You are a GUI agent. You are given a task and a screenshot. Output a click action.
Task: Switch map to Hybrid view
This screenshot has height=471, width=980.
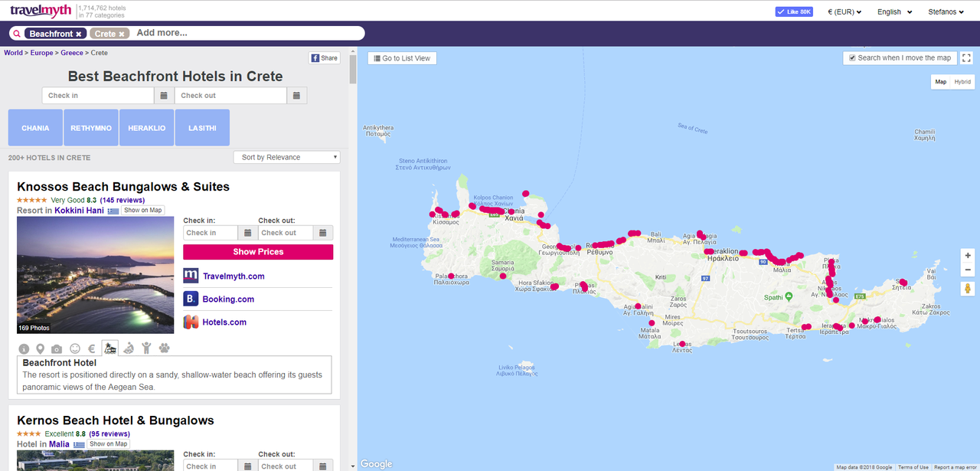(962, 82)
